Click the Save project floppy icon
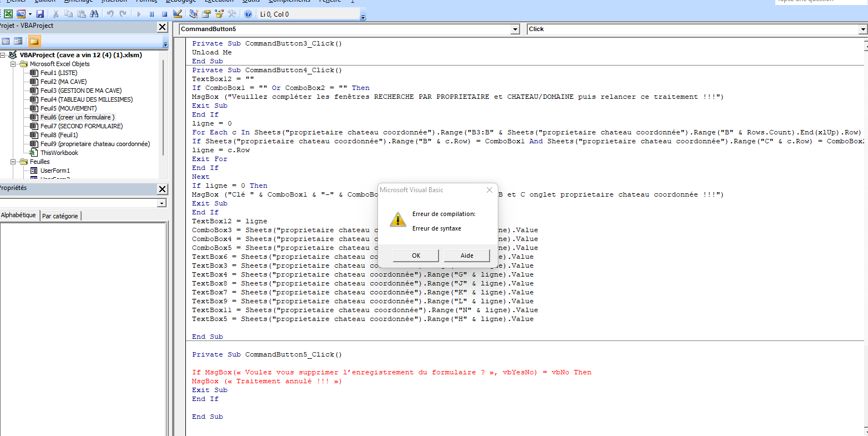This screenshot has height=436, width=868. point(39,14)
